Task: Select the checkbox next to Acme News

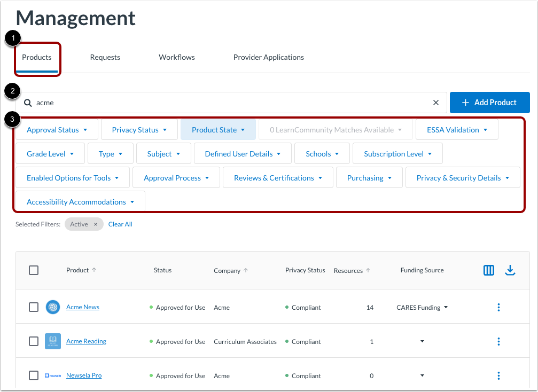Action: click(x=34, y=307)
